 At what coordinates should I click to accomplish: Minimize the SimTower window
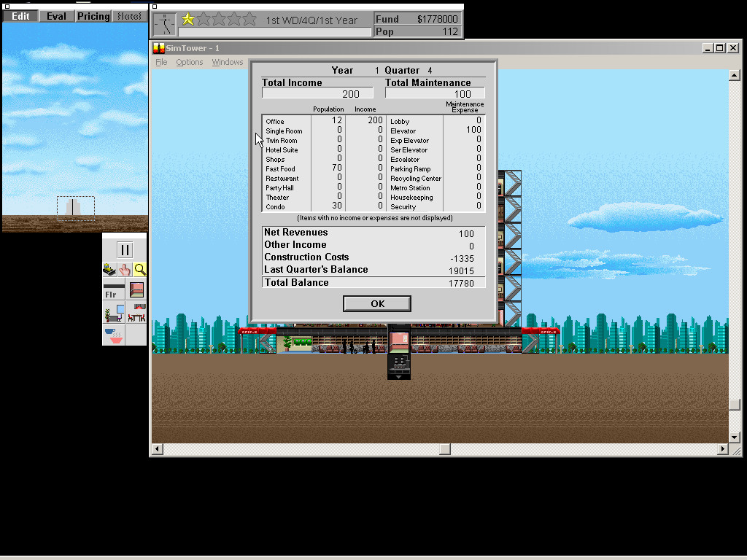coord(708,48)
